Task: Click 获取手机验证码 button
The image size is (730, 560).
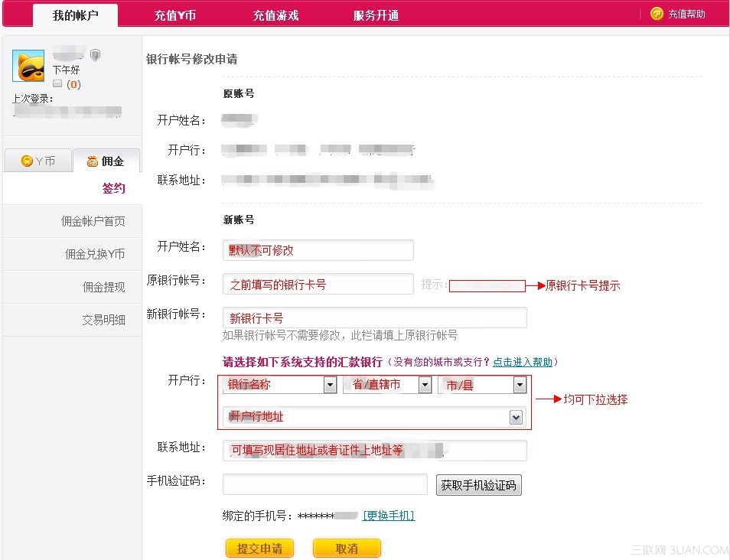Action: pyautogui.click(x=478, y=485)
